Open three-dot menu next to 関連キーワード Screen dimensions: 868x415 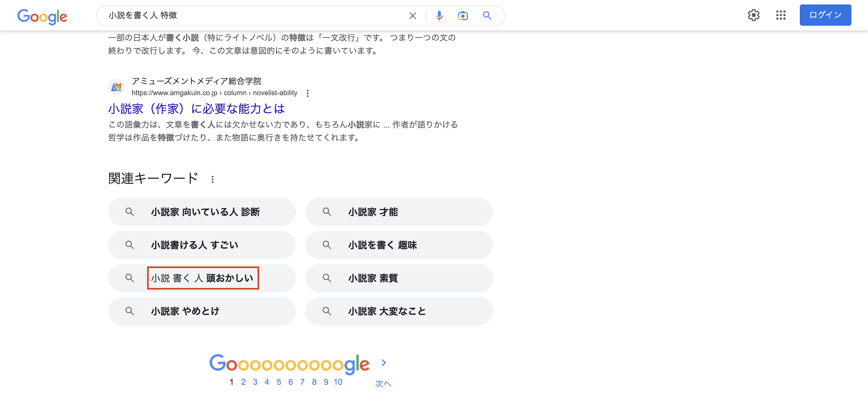click(x=212, y=179)
